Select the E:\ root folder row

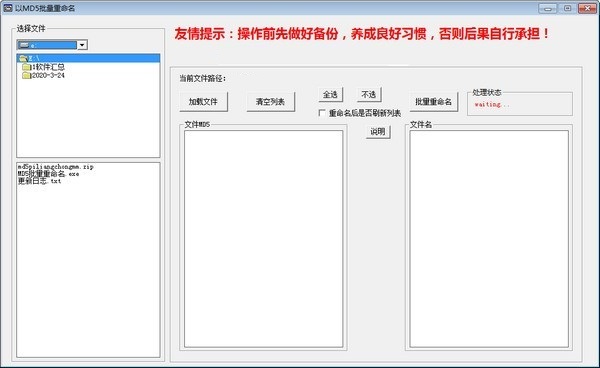pos(88,58)
